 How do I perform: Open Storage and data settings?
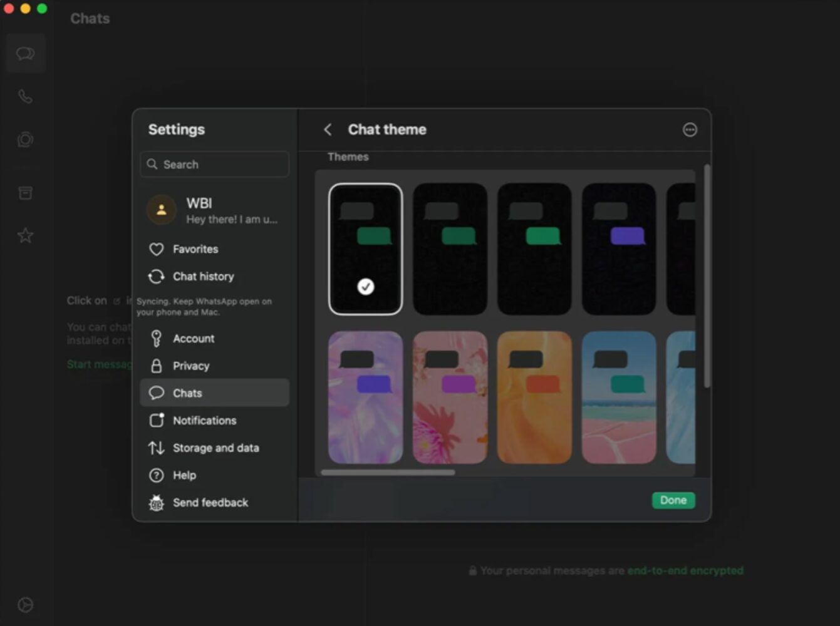(215, 448)
